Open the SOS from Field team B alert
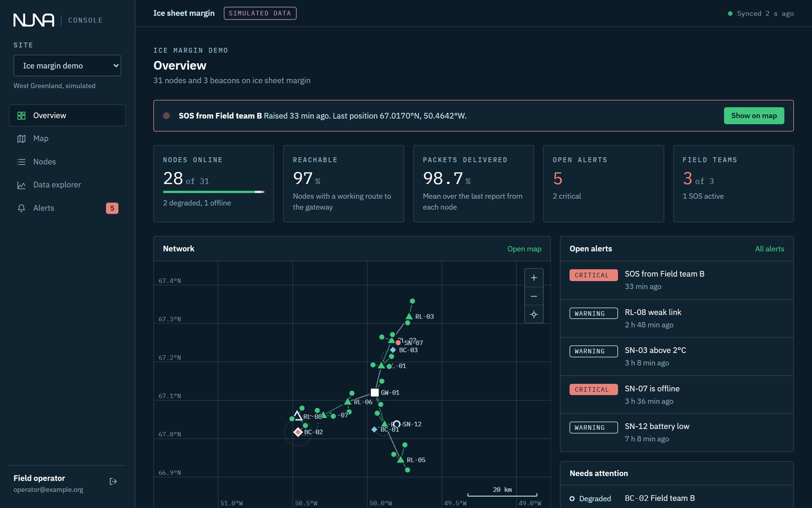812x508 pixels. click(x=677, y=280)
